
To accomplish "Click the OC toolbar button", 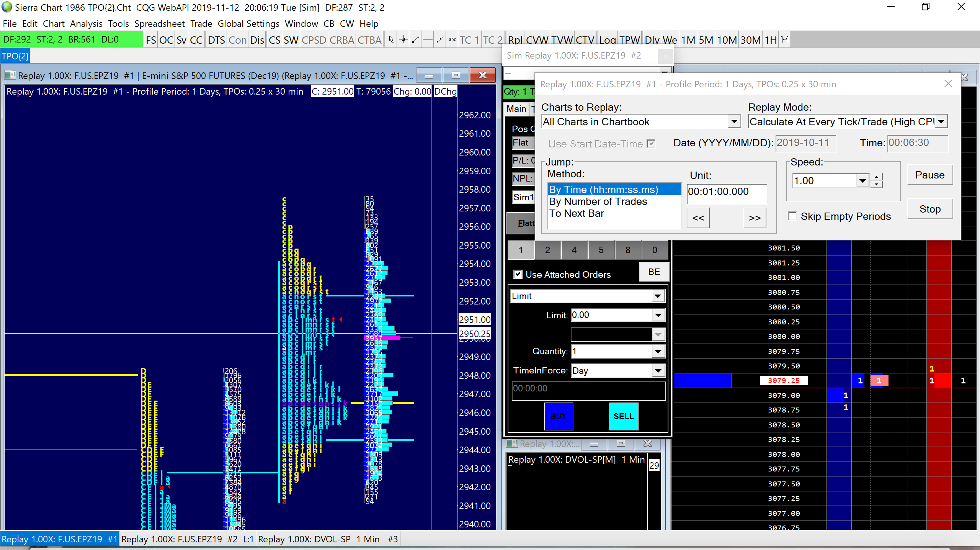I will 166,40.
